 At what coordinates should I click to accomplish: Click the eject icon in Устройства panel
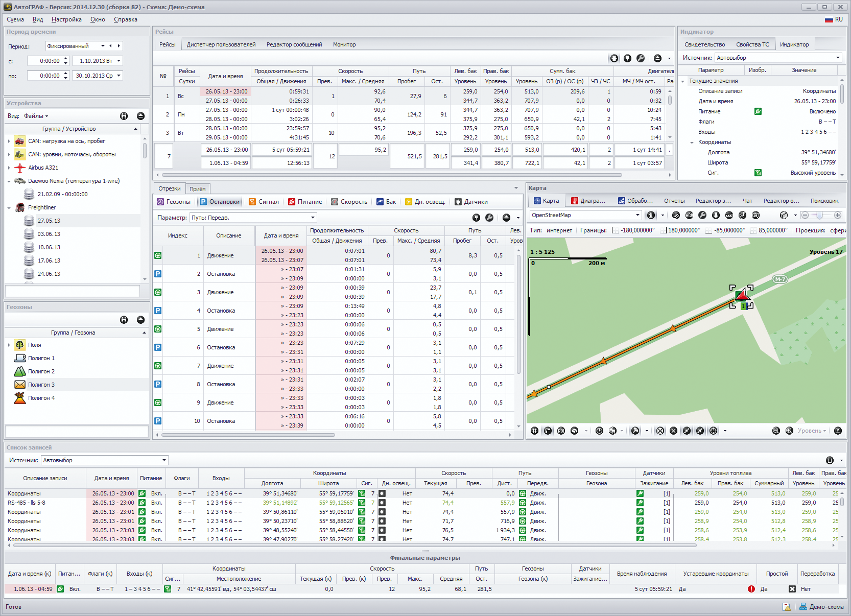[140, 116]
